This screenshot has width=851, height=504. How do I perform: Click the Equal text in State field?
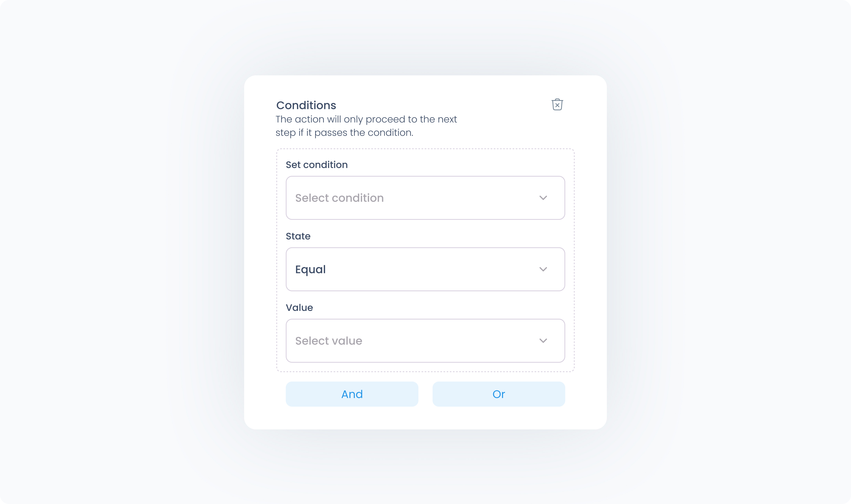click(x=310, y=270)
